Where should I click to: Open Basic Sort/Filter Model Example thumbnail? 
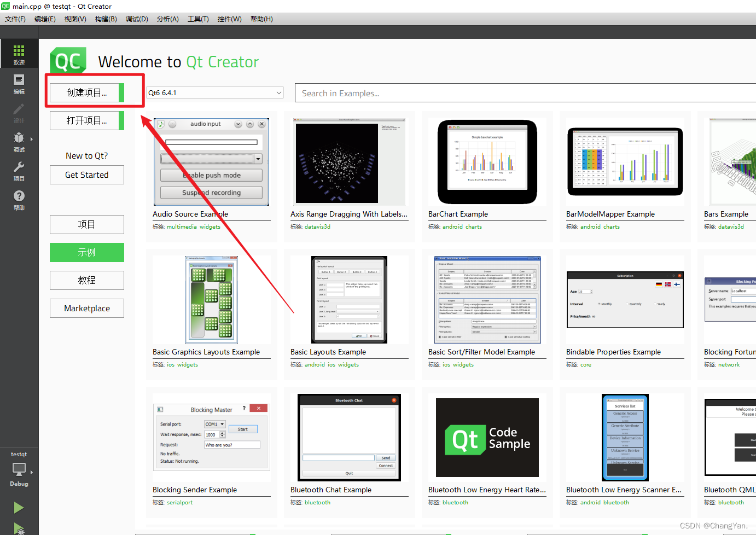(x=487, y=300)
